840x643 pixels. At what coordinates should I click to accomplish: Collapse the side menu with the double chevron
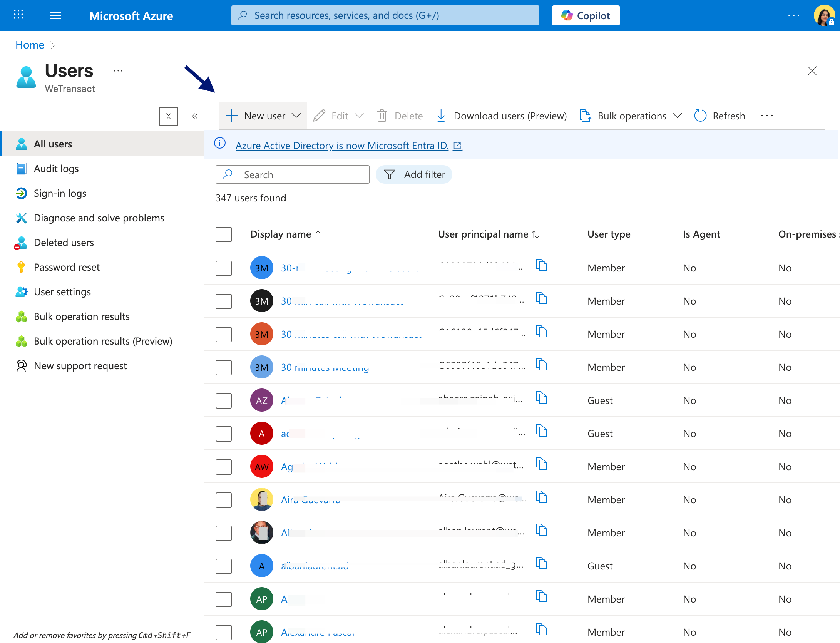pos(195,116)
